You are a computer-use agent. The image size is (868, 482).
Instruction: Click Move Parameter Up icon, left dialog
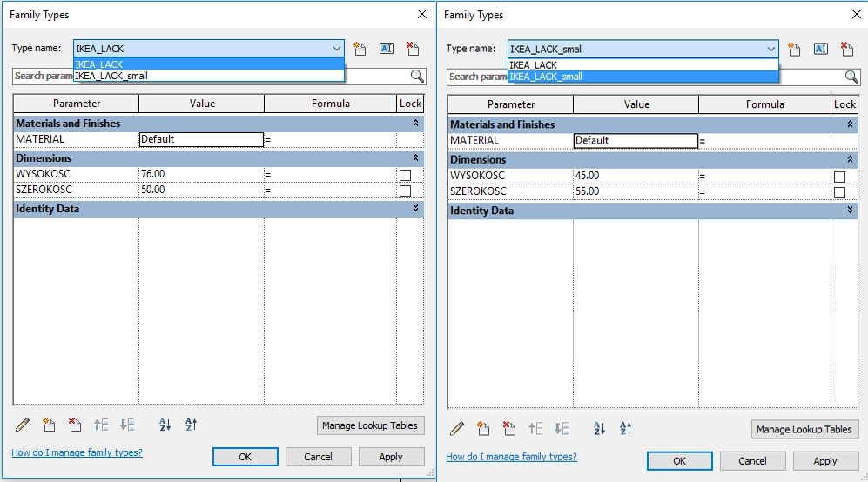point(101,425)
